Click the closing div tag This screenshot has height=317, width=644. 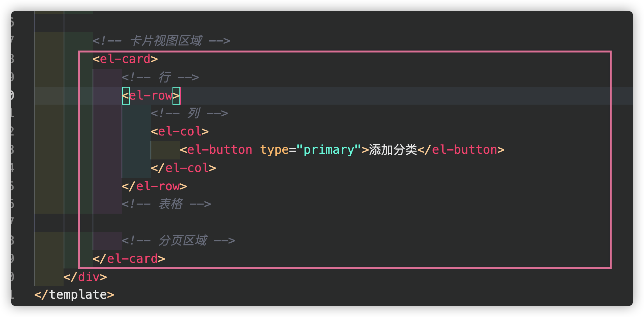pos(85,277)
